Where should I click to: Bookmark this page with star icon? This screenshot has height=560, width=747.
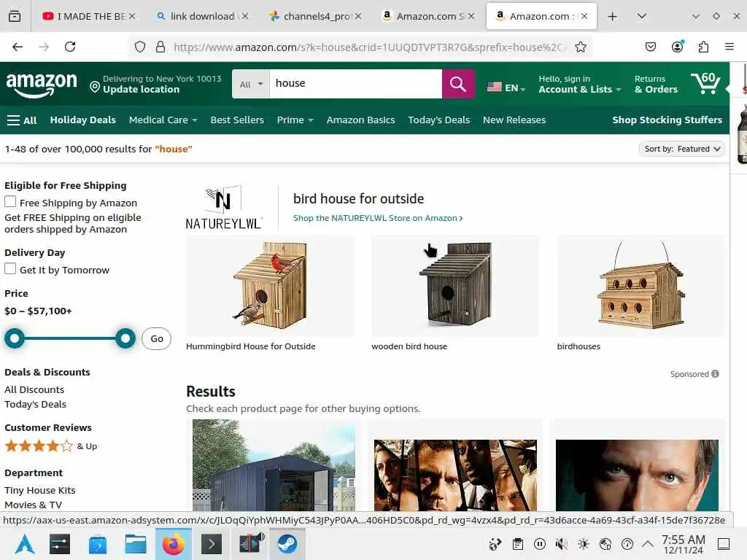point(580,47)
